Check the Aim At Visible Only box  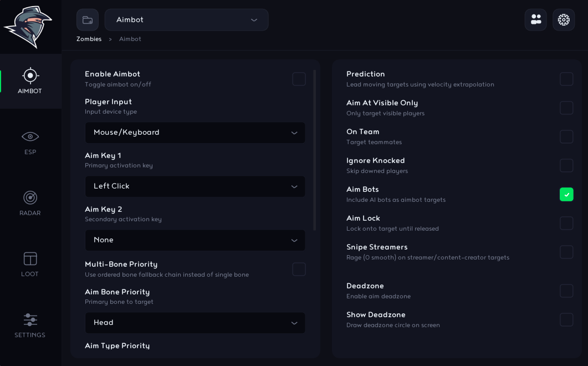click(x=566, y=108)
